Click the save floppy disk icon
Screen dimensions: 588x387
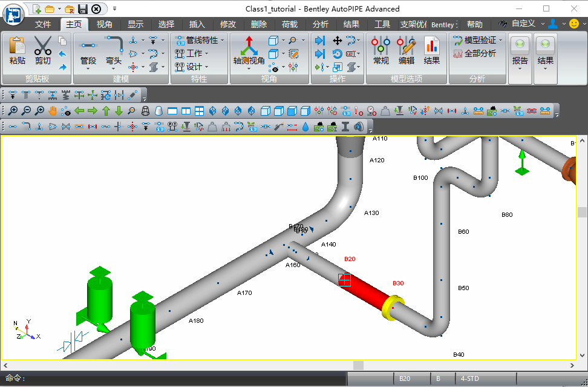[x=82, y=9]
